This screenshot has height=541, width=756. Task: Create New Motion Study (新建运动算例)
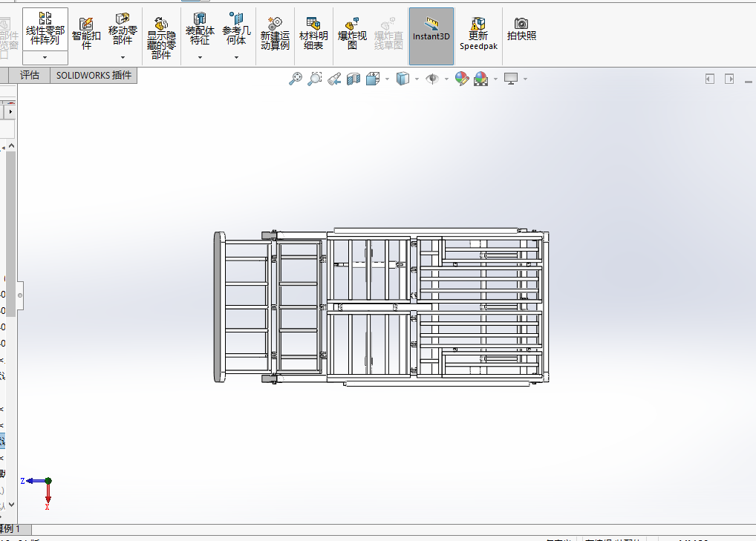pyautogui.click(x=275, y=33)
